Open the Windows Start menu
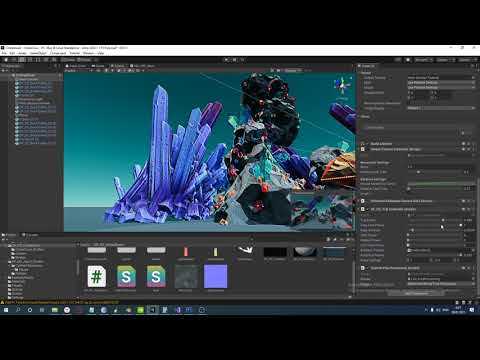The height and width of the screenshot is (360, 480). tap(6, 310)
